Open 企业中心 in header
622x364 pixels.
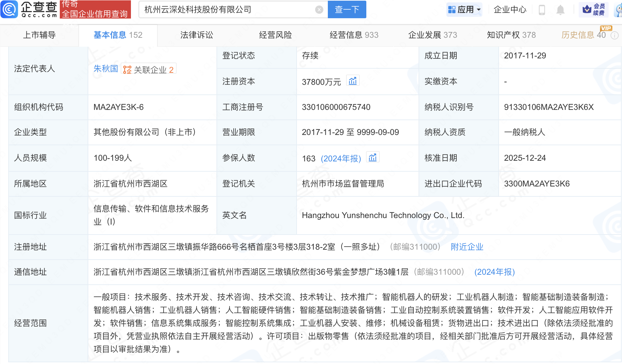pyautogui.click(x=510, y=10)
